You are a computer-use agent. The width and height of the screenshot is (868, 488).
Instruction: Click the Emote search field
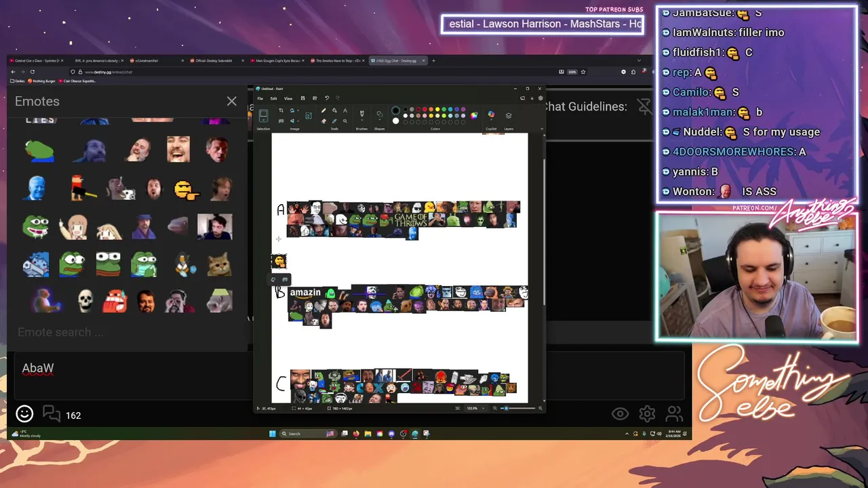click(x=129, y=332)
